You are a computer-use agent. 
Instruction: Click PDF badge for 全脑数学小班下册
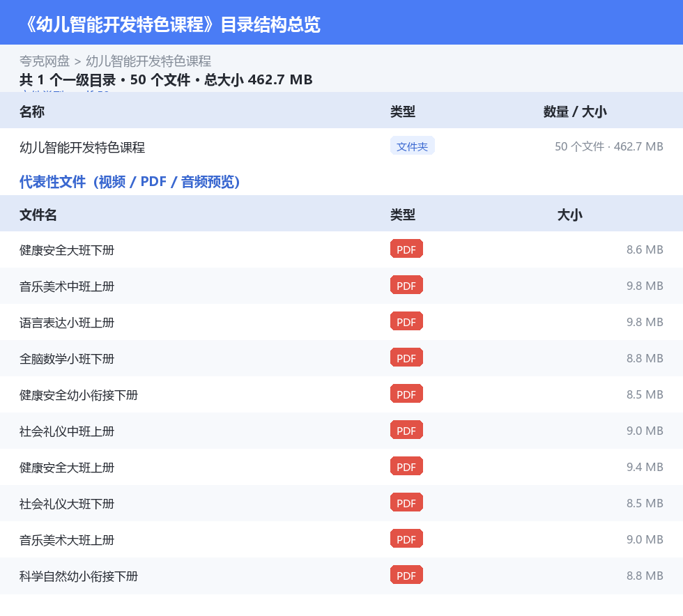(x=406, y=357)
